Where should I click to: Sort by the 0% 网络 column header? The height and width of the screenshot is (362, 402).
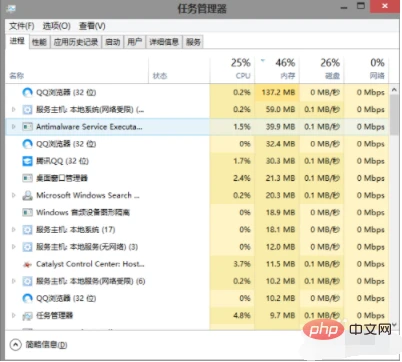[x=366, y=70]
